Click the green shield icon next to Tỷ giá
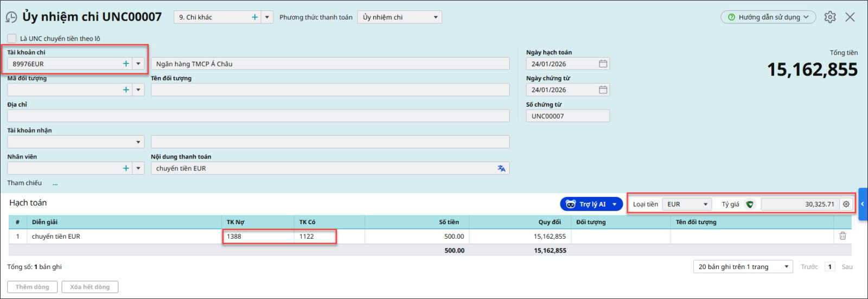Viewport: 868px width, 299px height. pyautogui.click(x=750, y=205)
